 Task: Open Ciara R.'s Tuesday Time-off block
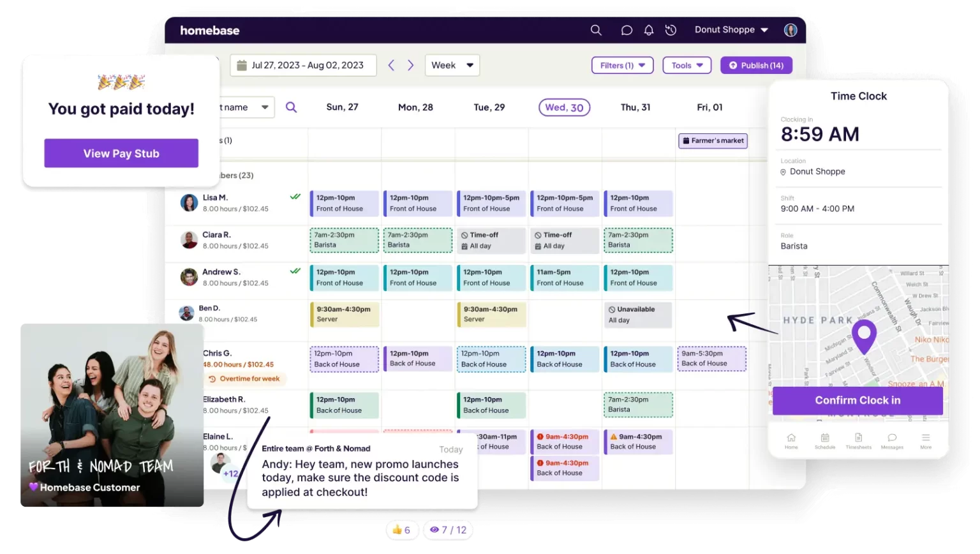(x=491, y=241)
